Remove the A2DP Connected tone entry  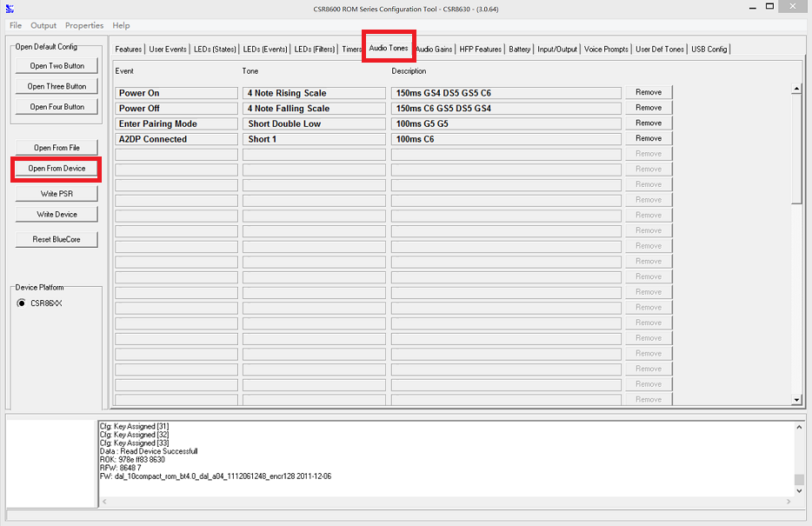pos(649,138)
